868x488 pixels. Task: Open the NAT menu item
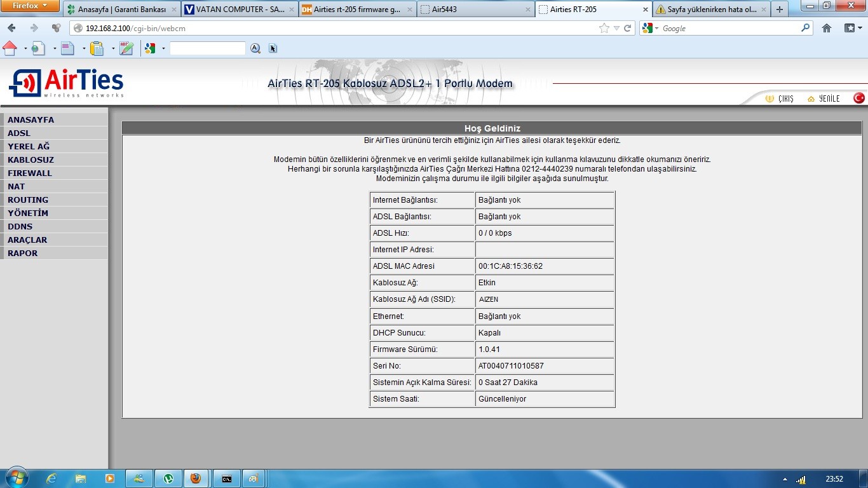[x=54, y=186]
